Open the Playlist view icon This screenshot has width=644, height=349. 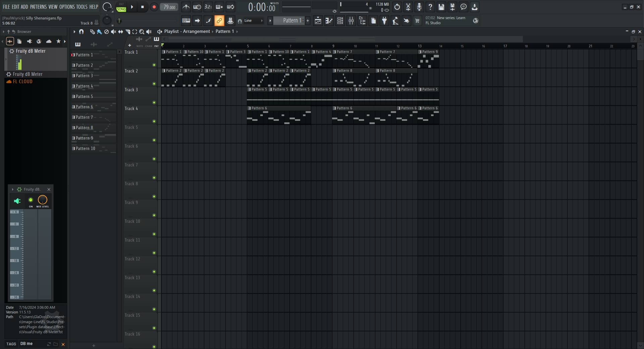[x=318, y=21]
